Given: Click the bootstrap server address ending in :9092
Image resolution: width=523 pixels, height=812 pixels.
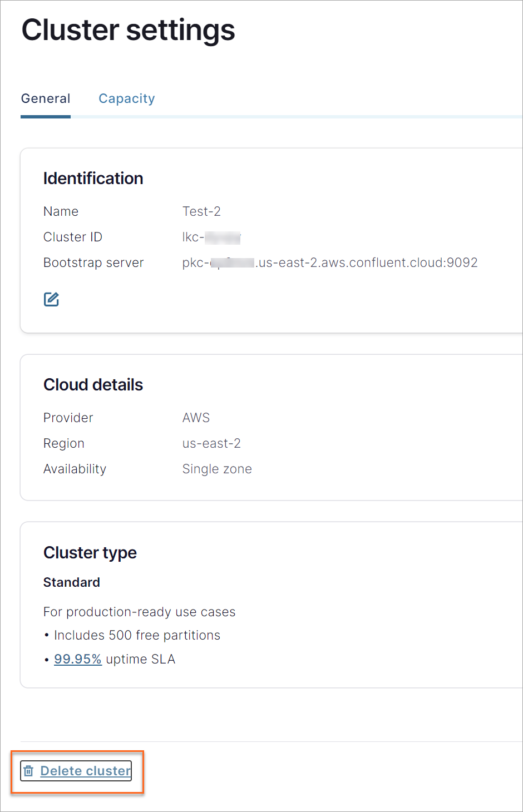Looking at the screenshot, I should tap(329, 262).
